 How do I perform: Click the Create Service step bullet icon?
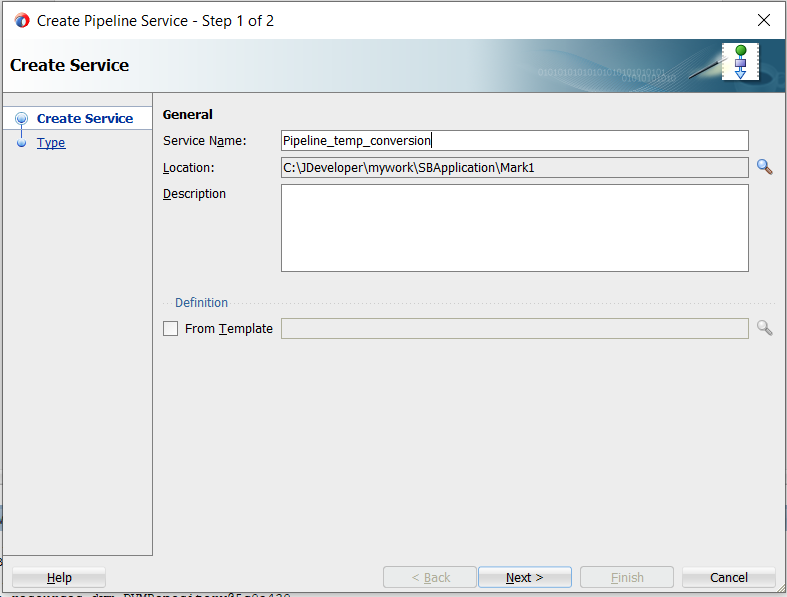tap(21, 118)
